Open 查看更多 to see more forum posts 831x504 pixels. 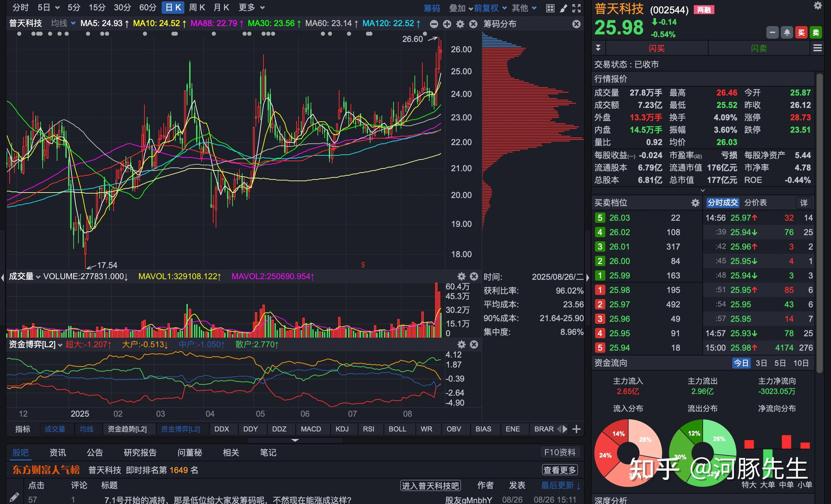560,469
